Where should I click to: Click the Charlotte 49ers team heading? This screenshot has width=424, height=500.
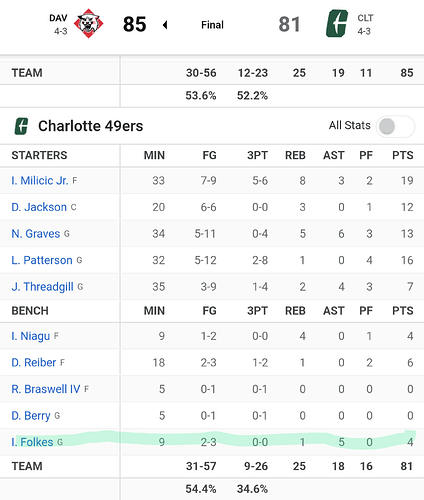[x=91, y=126]
